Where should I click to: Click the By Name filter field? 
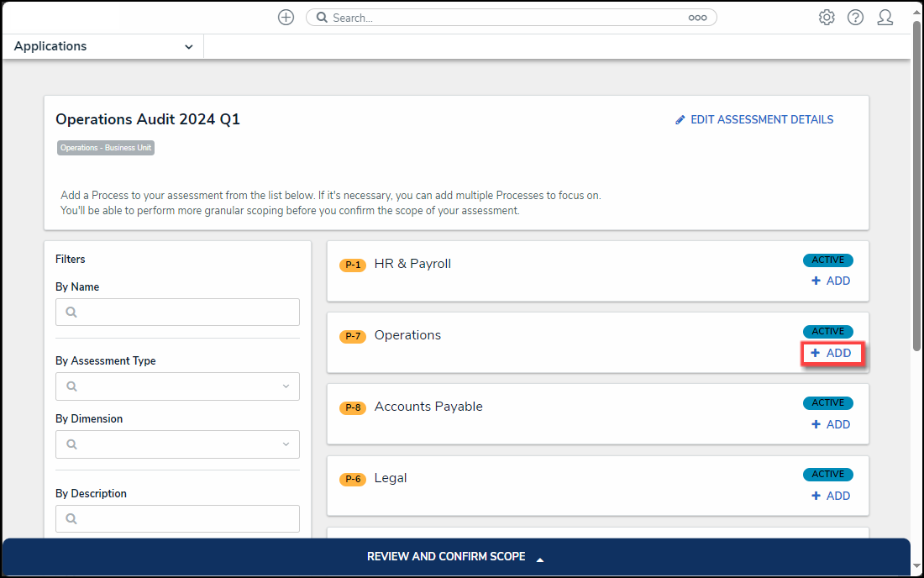click(x=177, y=312)
